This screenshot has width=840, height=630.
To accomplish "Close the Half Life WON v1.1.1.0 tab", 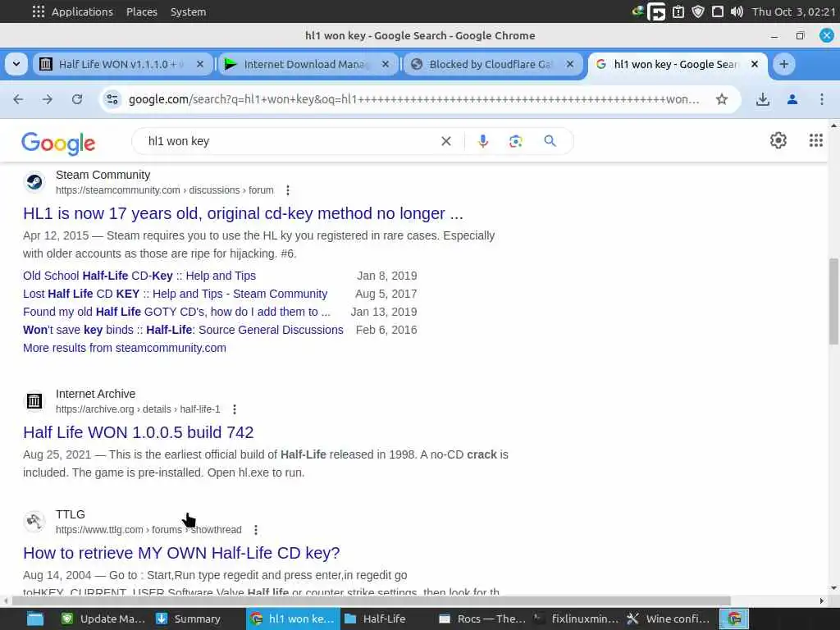I will 200,64.
